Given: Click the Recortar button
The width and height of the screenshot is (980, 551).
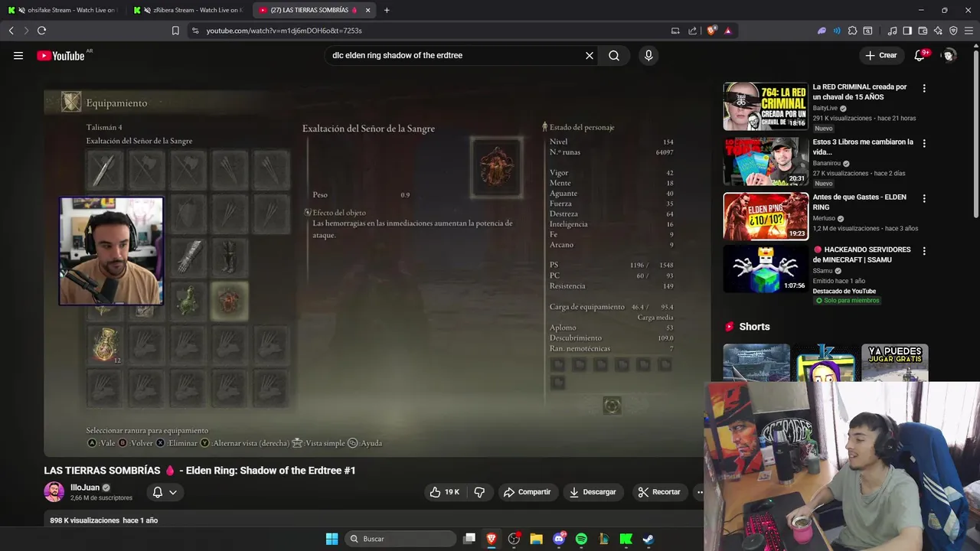Looking at the screenshot, I should (x=659, y=492).
